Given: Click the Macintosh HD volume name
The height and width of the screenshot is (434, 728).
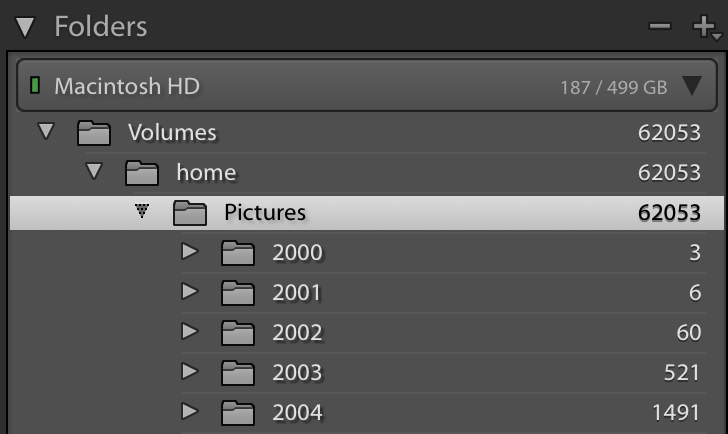Looking at the screenshot, I should pos(127,86).
